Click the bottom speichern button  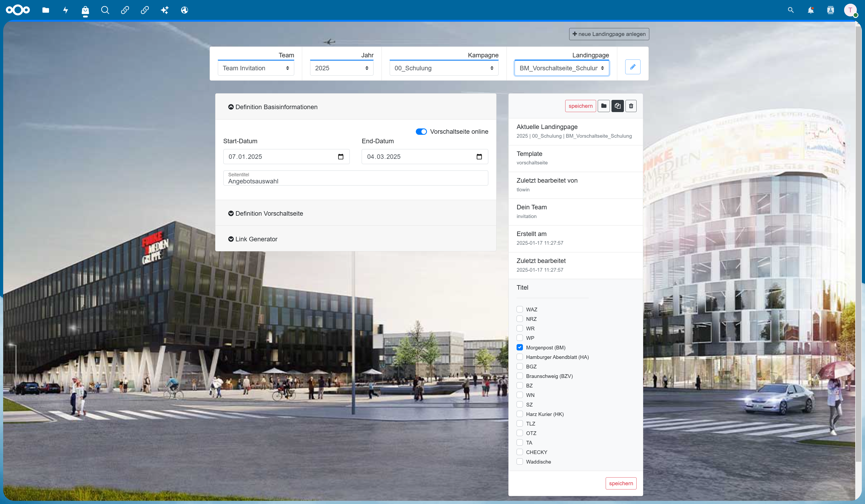click(621, 483)
